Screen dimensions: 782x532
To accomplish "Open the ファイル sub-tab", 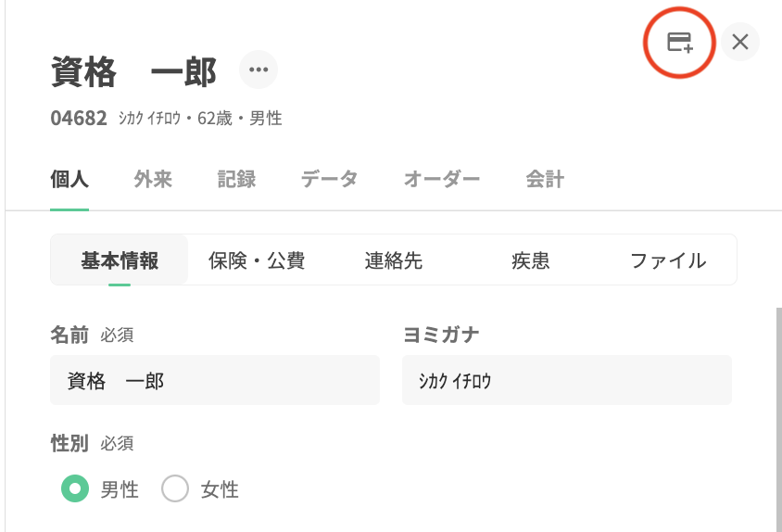I will (668, 260).
